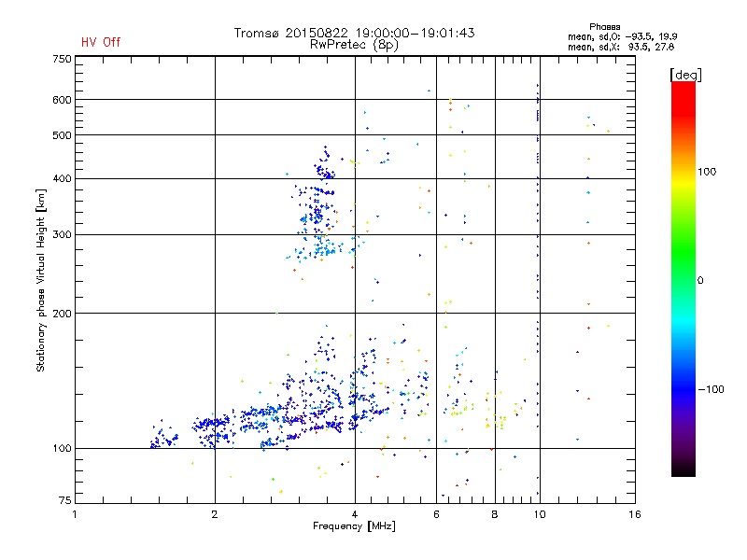Click the y-axis label '75'
This screenshot has height=560, width=747.
tap(65, 500)
